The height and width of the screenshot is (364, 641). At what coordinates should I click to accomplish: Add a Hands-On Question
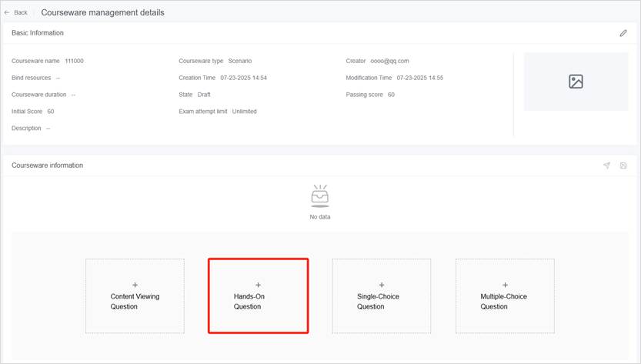coord(258,296)
